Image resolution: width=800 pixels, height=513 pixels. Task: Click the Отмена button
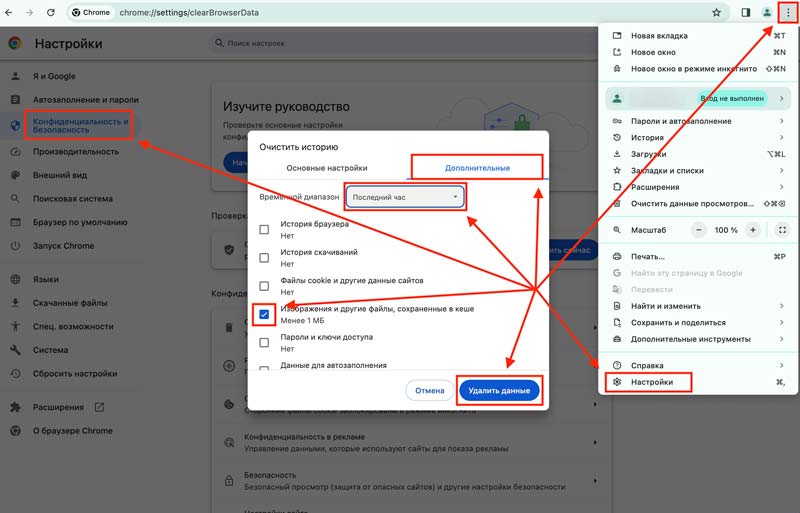tap(430, 390)
